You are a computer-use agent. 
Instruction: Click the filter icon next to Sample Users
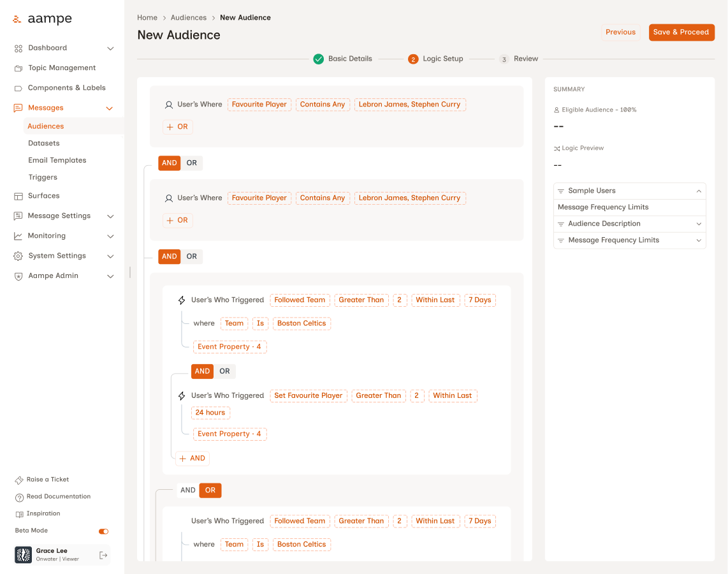pos(562,191)
